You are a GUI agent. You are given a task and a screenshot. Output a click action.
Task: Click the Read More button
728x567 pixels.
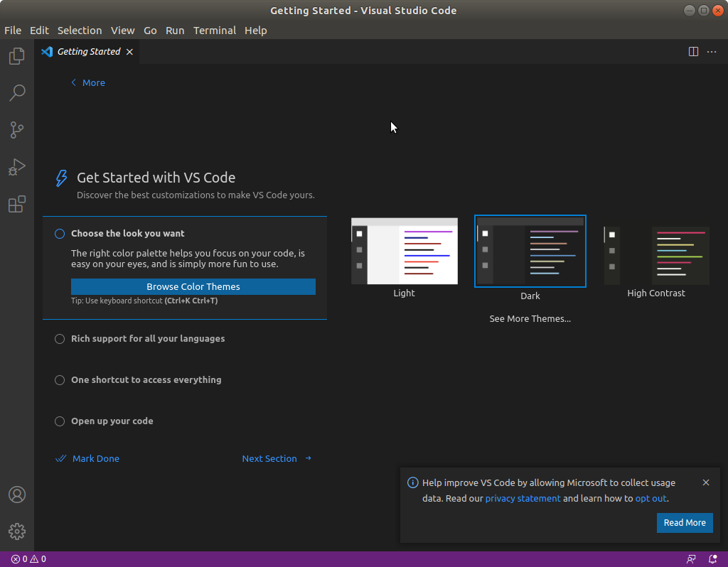coord(685,523)
